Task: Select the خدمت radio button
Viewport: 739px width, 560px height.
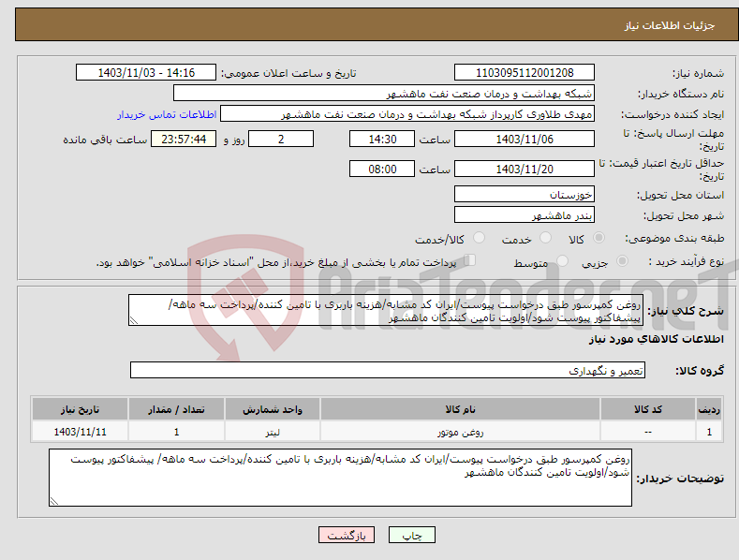Action: [x=545, y=238]
